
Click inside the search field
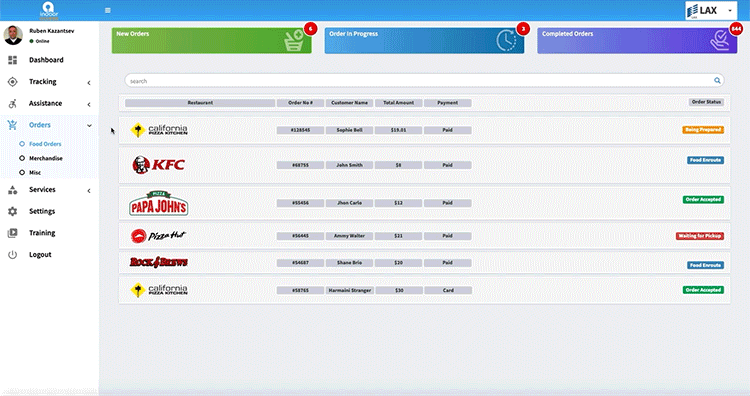[x=420, y=81]
